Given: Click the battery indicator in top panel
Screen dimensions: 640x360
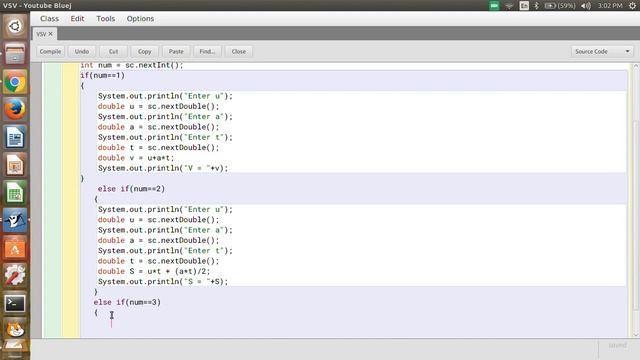Looking at the screenshot, I should pos(560,6).
